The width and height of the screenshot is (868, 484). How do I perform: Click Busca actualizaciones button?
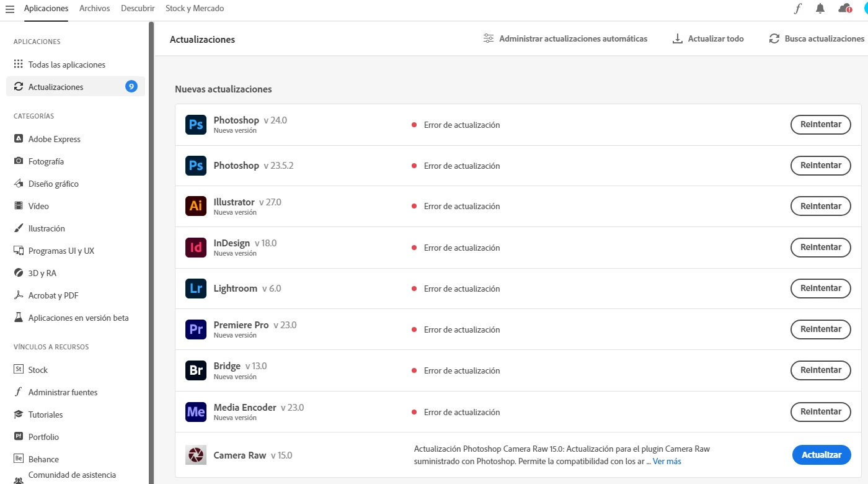point(817,38)
